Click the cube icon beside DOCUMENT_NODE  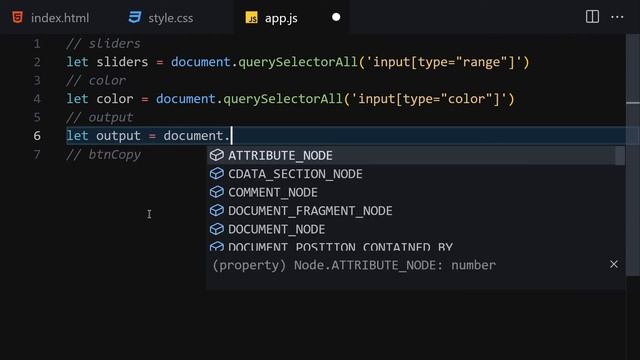click(217, 229)
